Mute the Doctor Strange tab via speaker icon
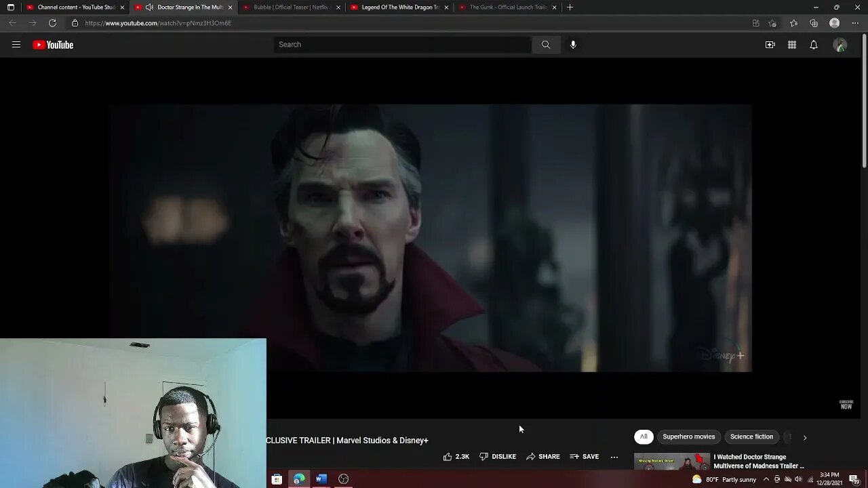The image size is (868, 488). [149, 7]
